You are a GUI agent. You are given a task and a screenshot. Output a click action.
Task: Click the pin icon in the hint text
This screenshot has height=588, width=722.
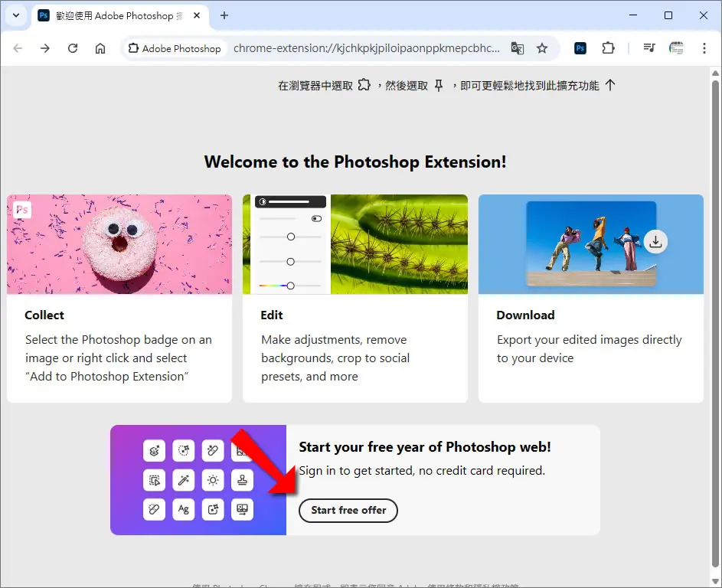click(x=439, y=85)
